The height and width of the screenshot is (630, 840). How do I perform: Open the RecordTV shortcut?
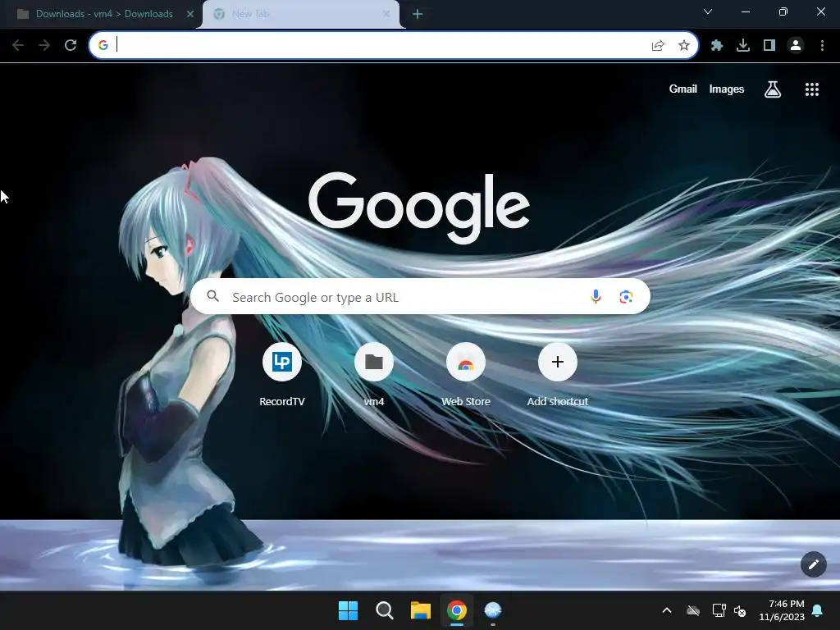pos(282,375)
